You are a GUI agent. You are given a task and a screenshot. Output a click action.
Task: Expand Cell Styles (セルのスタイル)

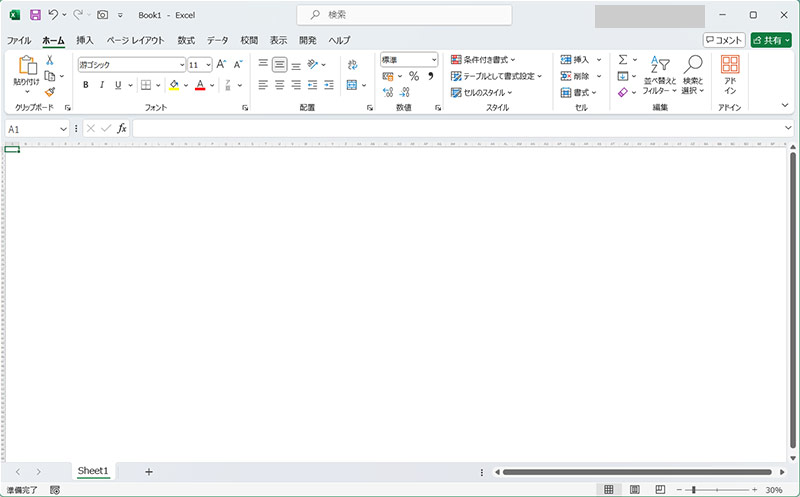pyautogui.click(x=481, y=92)
